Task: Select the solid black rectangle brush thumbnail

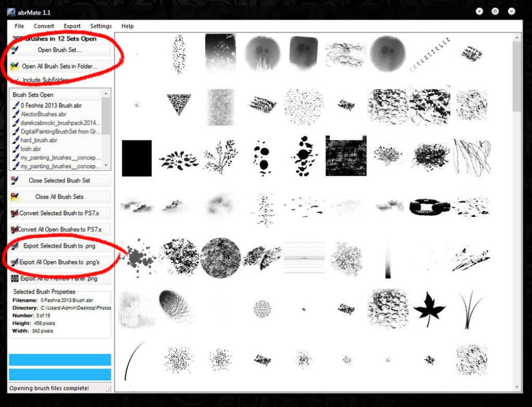Action: 137,158
